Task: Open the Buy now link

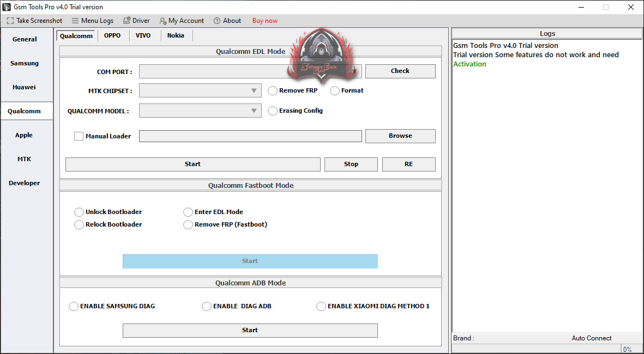Action: [x=265, y=21]
